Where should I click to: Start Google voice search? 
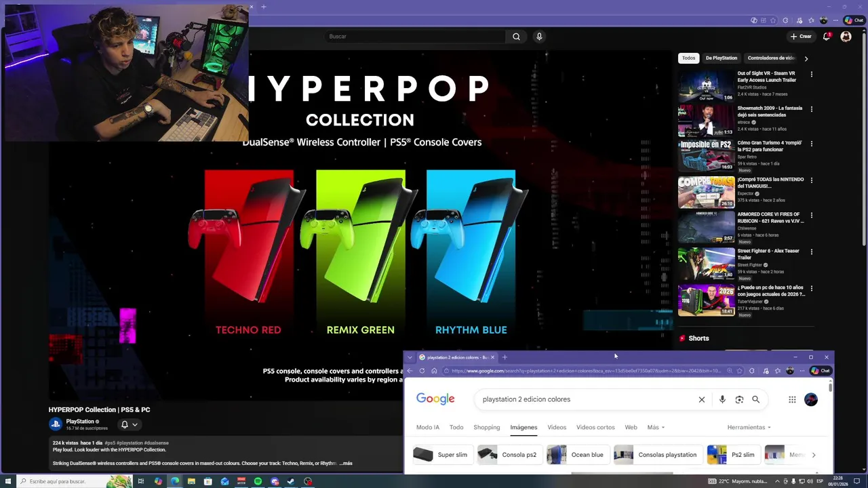722,400
